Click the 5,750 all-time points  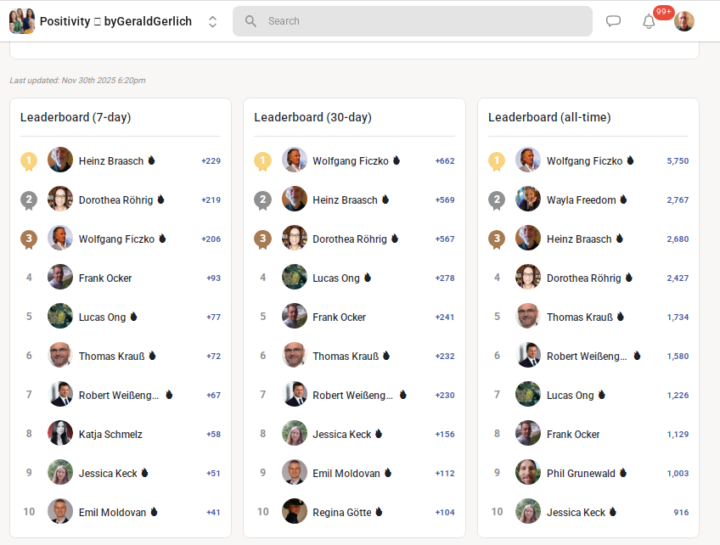(678, 161)
